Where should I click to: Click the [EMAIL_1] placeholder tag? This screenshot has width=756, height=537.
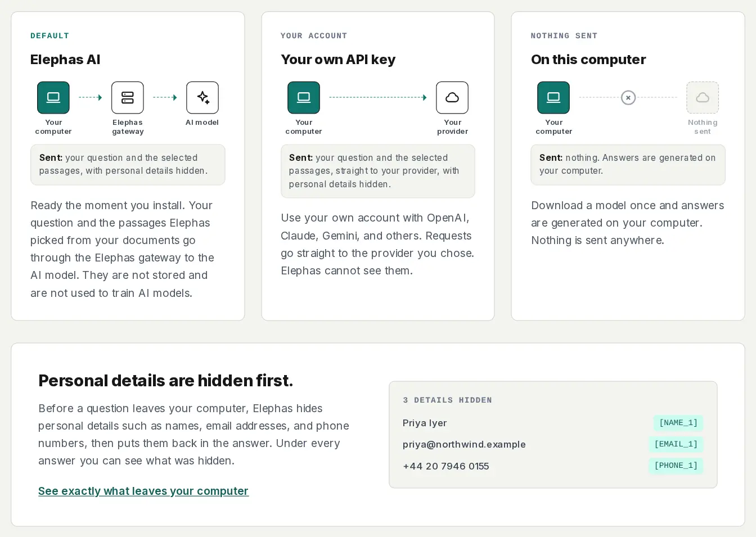[676, 444]
